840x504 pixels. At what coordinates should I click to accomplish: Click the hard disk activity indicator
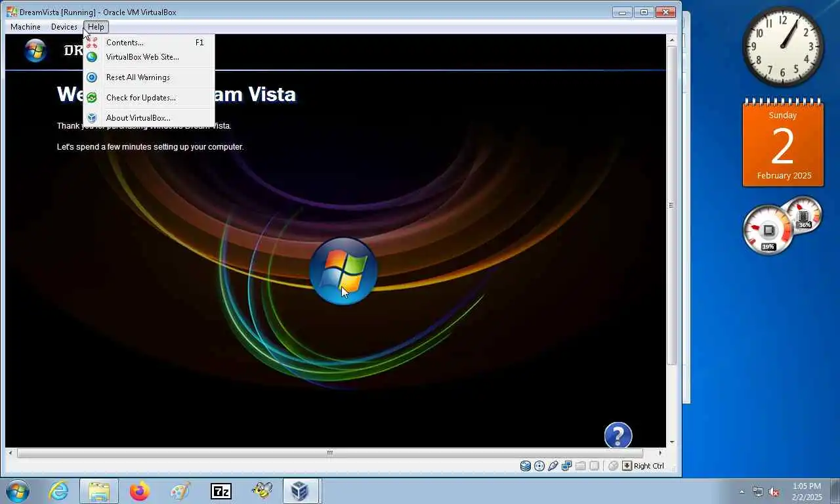coord(526,466)
